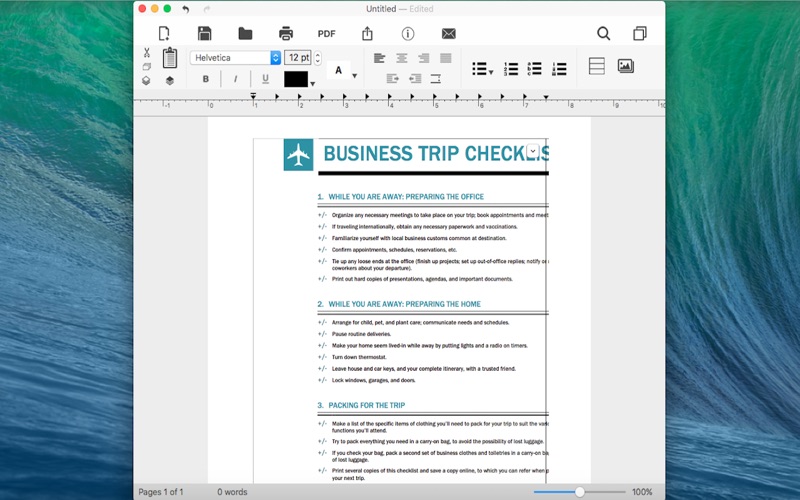Click the 100% zoom label
800x500 pixels.
(x=642, y=492)
